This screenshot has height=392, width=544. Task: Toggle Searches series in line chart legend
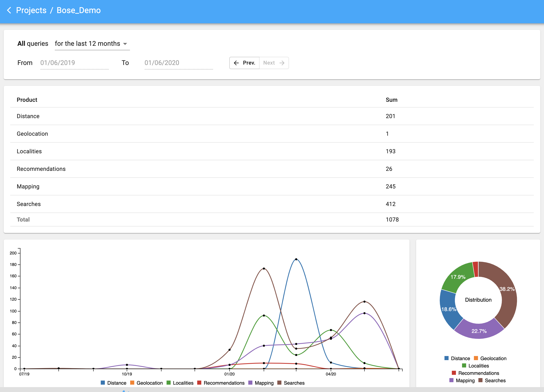291,383
